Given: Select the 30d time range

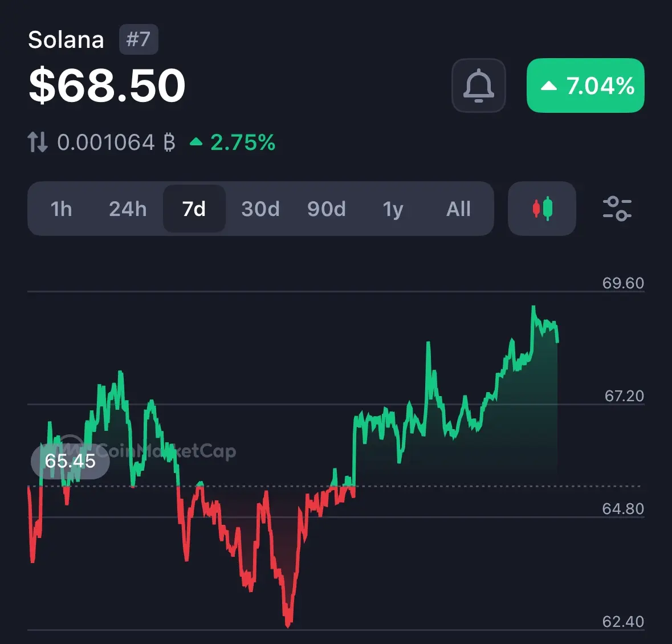Looking at the screenshot, I should pos(260,209).
